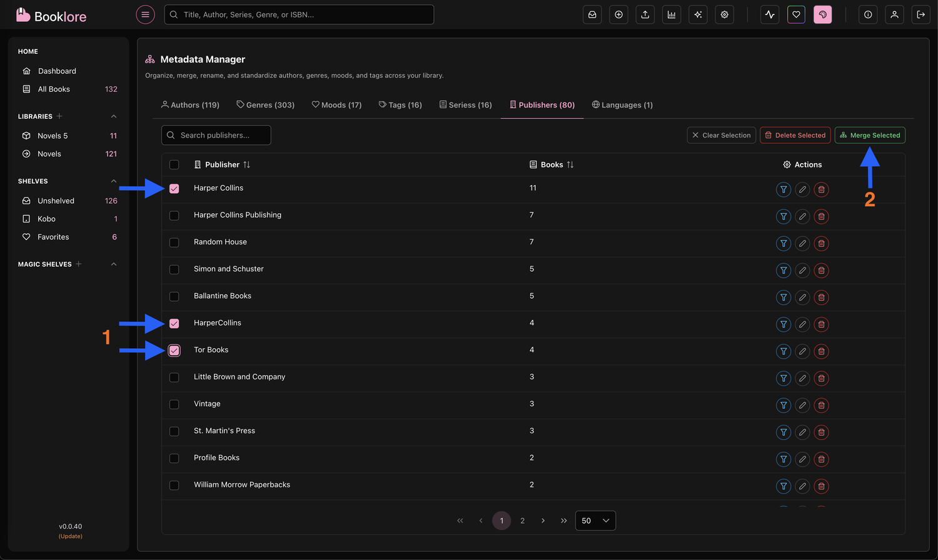Collapse the Libraries section
938x560 pixels.
[114, 116]
